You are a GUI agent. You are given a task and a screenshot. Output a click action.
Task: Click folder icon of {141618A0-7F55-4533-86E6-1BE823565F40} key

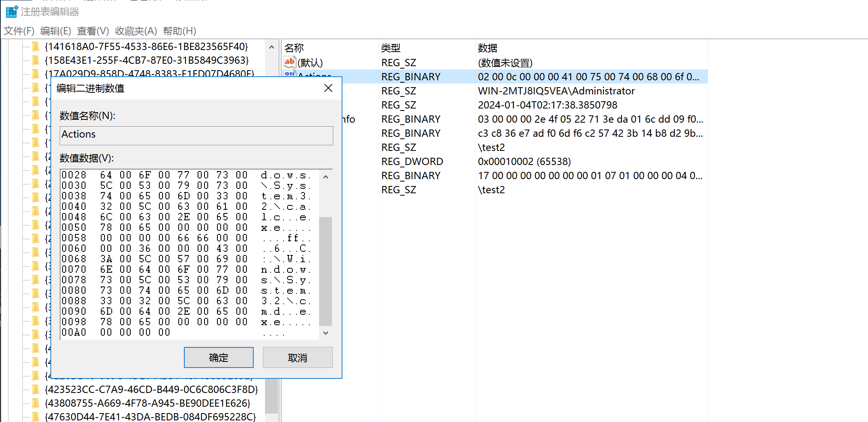tap(36, 47)
